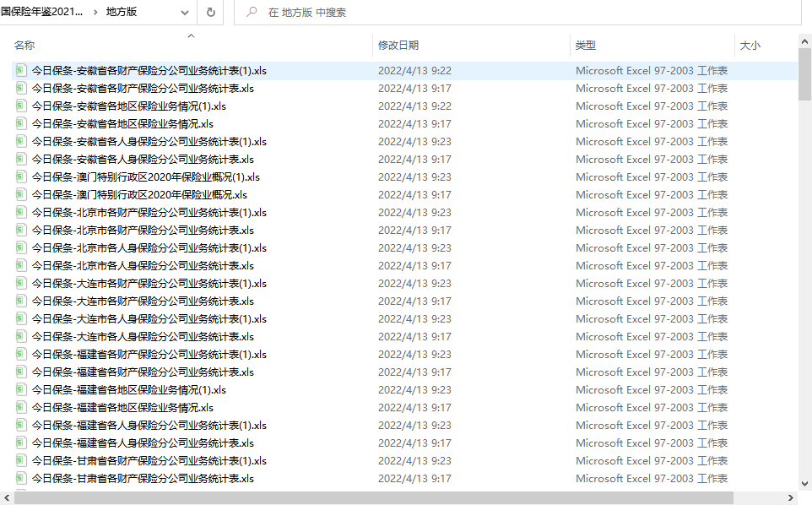Click the horizontal scrollbar thumb
This screenshot has width=812, height=505.
pyautogui.click(x=374, y=497)
